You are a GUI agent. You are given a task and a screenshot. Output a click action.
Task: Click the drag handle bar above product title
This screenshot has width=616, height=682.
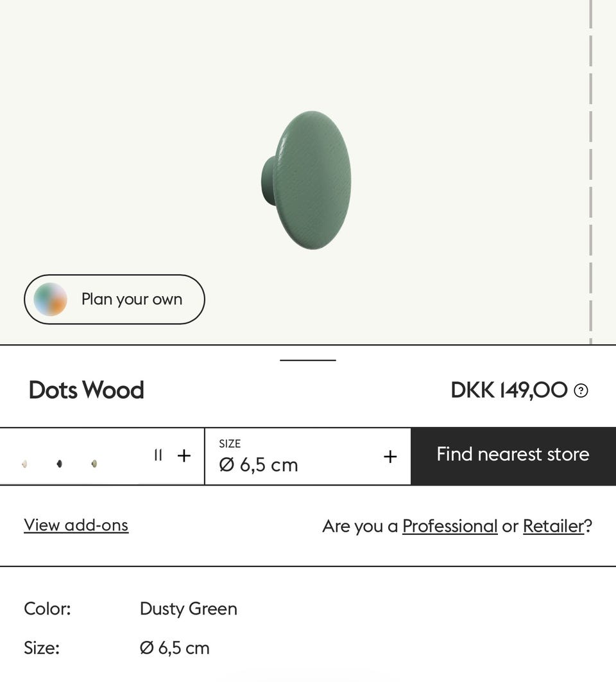(x=308, y=360)
